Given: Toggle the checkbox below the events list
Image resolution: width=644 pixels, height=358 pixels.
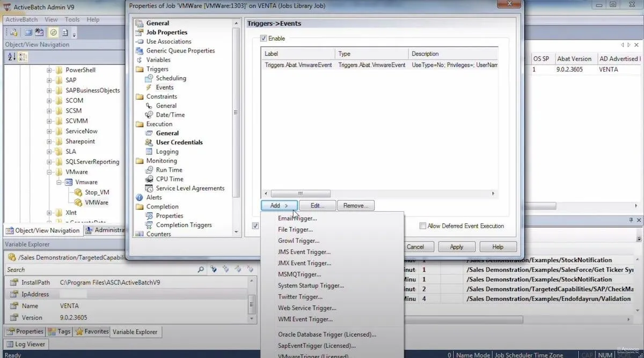Looking at the screenshot, I should tap(255, 226).
